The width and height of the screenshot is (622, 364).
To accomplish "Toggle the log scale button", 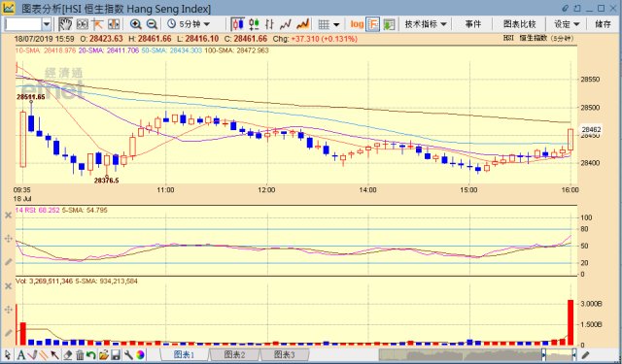I will pyautogui.click(x=357, y=24).
